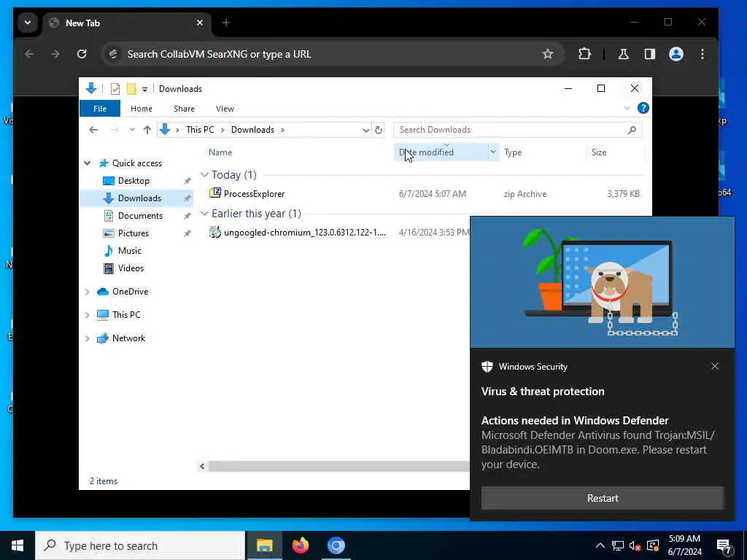Open Videos in navigation pane
Viewport: 747px width, 560px height.
click(131, 268)
